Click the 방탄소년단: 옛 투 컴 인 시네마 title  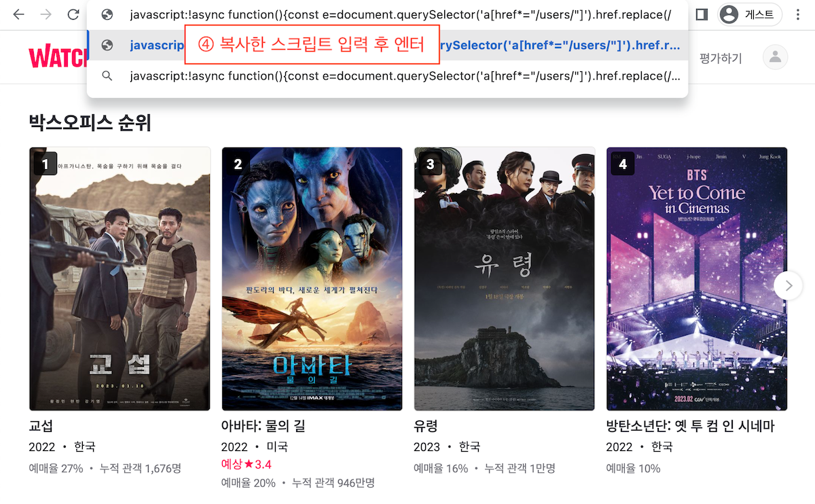[690, 427]
